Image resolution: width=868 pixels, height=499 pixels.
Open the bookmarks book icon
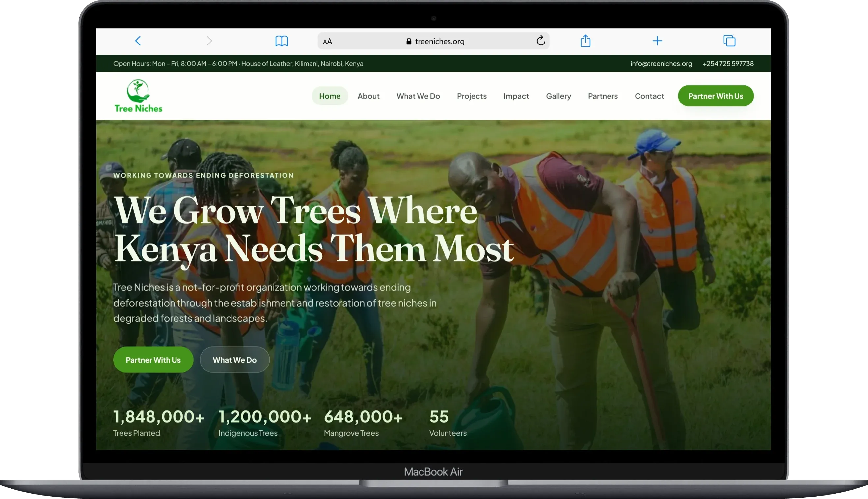click(x=282, y=41)
